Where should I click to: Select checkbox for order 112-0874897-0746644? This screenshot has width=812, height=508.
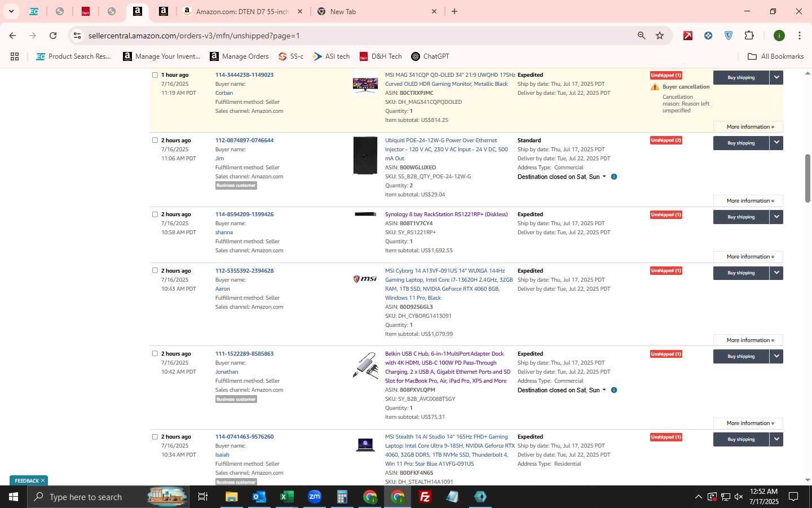(x=155, y=141)
